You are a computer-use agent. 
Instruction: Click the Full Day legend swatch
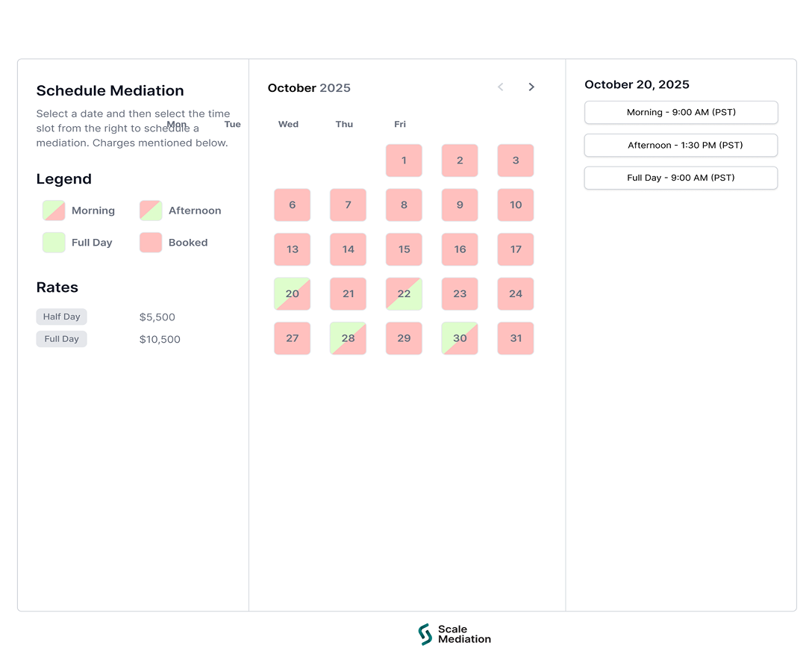54,243
